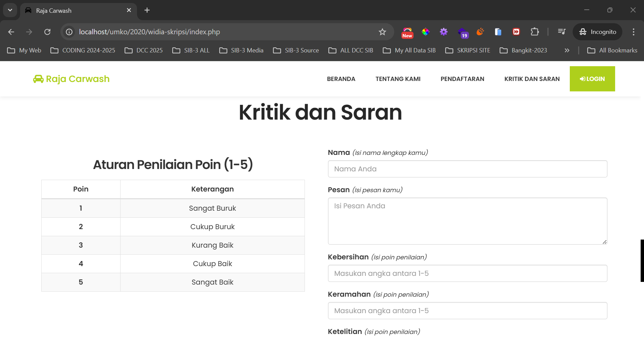Open Chrome's three-dot menu

click(x=633, y=32)
